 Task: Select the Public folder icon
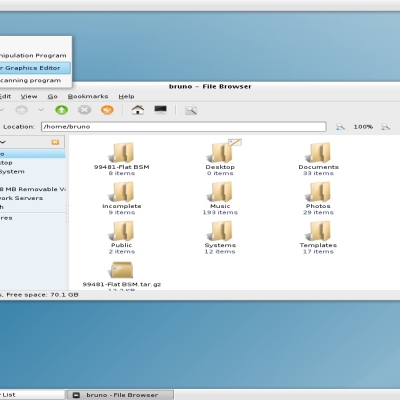coord(122,231)
